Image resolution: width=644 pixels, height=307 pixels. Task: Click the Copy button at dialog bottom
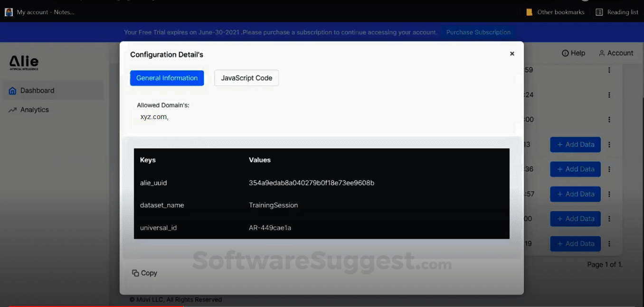tap(144, 273)
